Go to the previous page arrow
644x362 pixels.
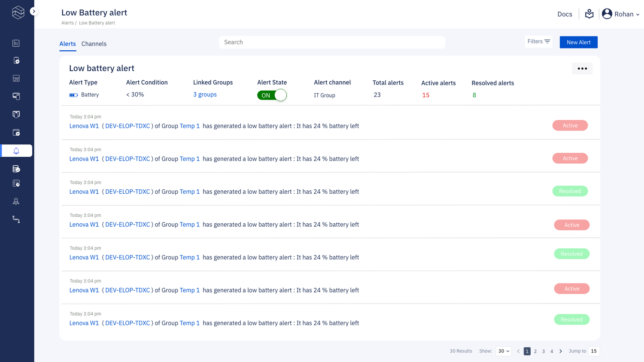pyautogui.click(x=518, y=351)
